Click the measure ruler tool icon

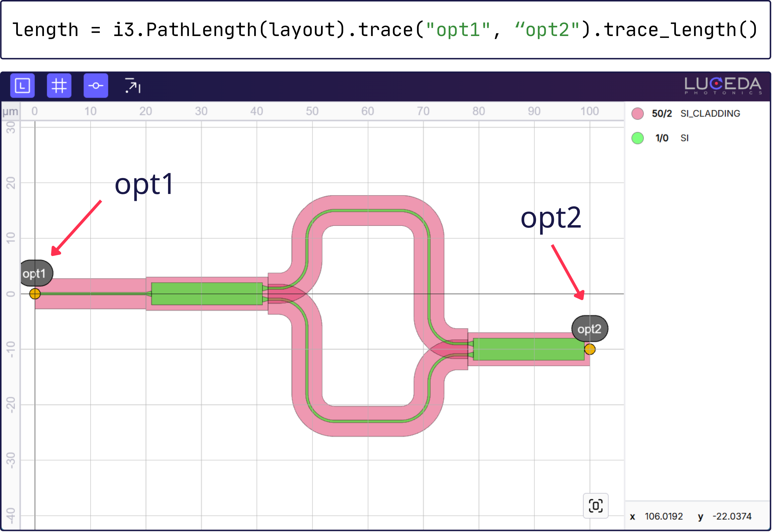tap(133, 86)
